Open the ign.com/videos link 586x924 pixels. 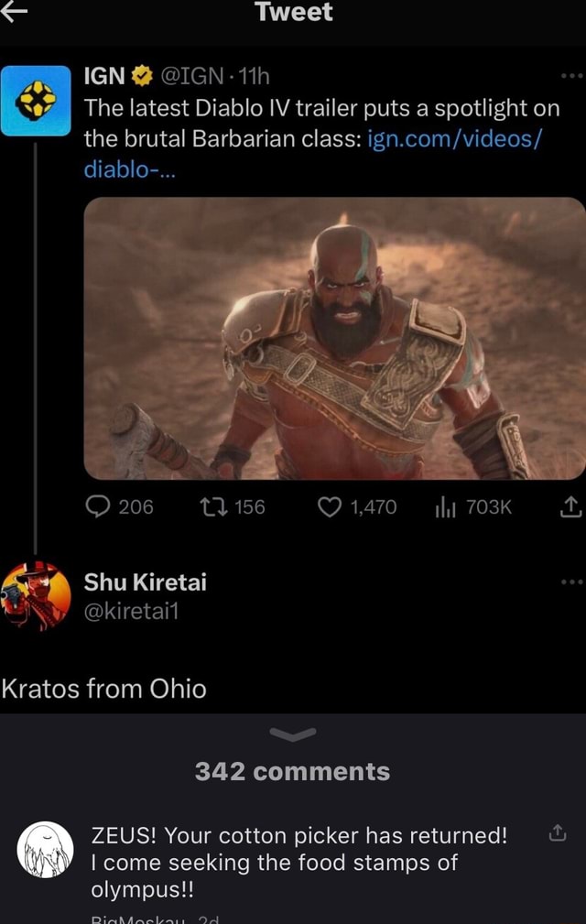click(x=453, y=138)
